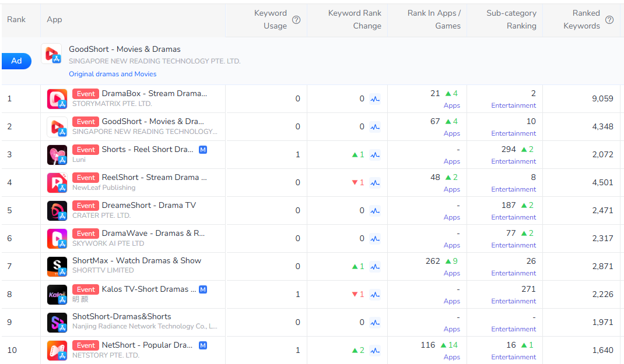The width and height of the screenshot is (624, 364).
Task: Show rank trend chart for DramaWave
Action: click(375, 238)
